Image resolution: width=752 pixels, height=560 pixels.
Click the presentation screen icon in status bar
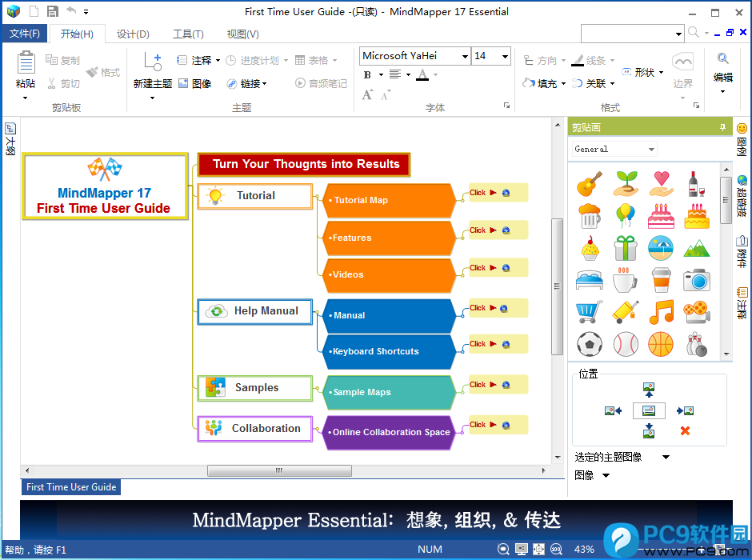pyautogui.click(x=522, y=550)
